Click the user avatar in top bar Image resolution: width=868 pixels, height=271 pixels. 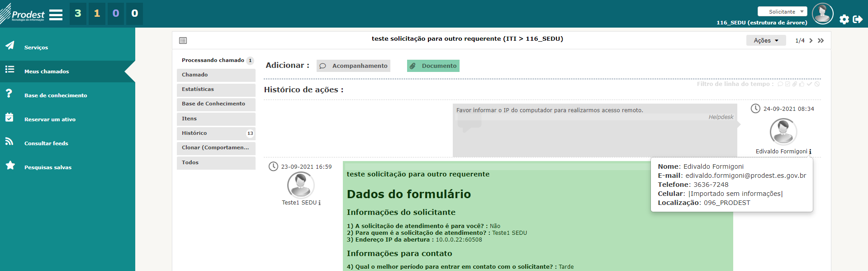coord(822,14)
